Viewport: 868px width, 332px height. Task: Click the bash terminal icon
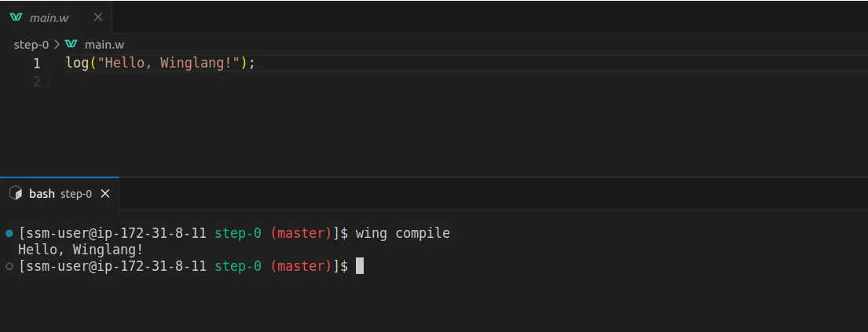pyautogui.click(x=16, y=193)
